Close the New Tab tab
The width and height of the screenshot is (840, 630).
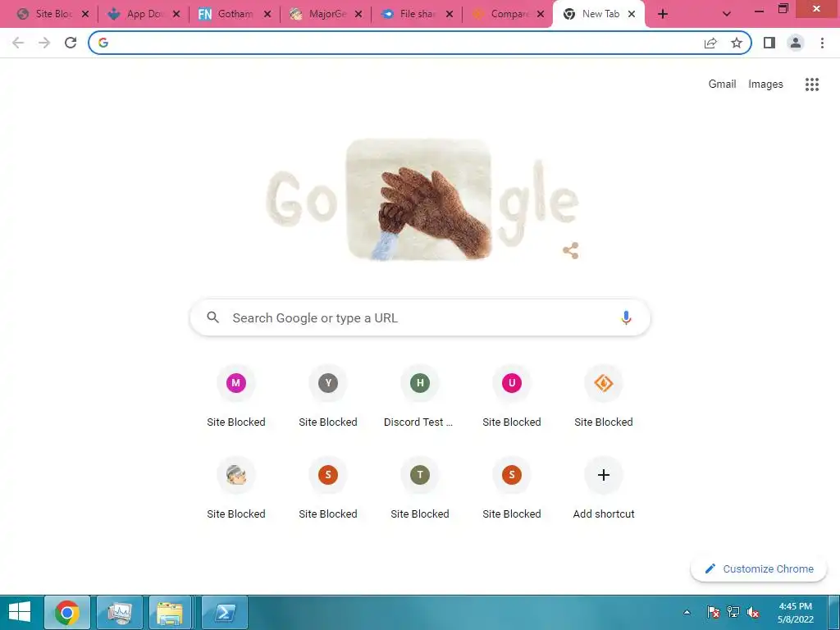click(x=632, y=15)
